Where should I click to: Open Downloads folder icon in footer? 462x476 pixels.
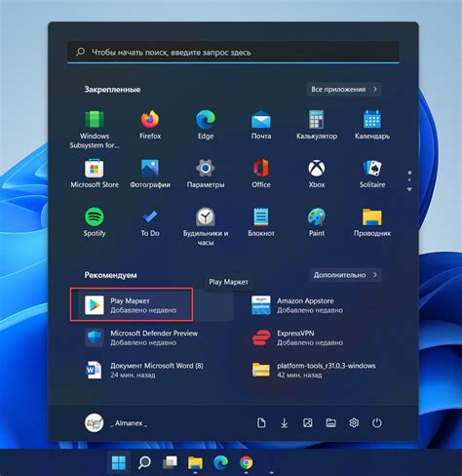click(285, 422)
